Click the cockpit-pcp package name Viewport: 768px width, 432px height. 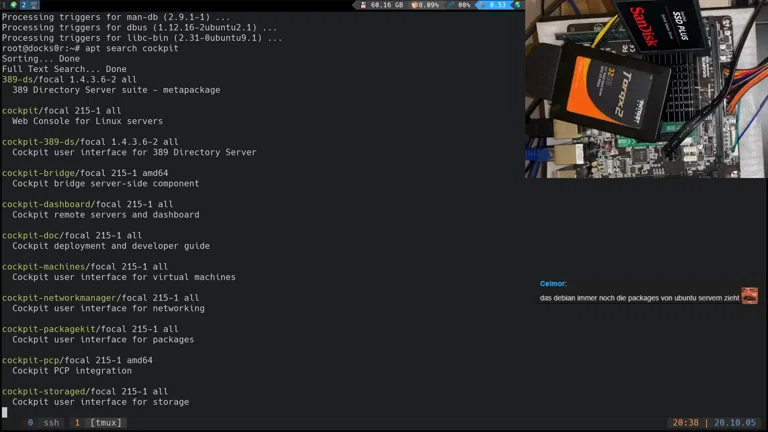click(30, 360)
